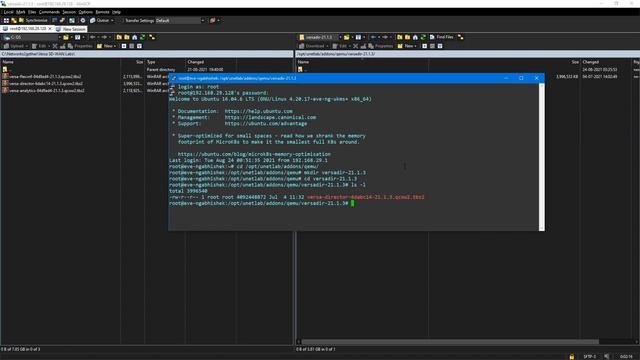Click the select all plus icon in local panel
The height and width of the screenshot is (360, 640).
pyautogui.click(x=124, y=46)
